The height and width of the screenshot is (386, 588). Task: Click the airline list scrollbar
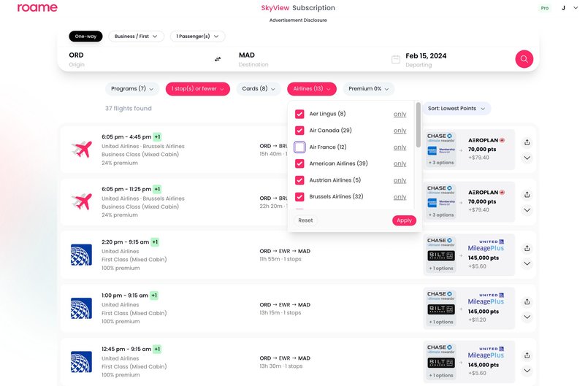click(x=419, y=124)
